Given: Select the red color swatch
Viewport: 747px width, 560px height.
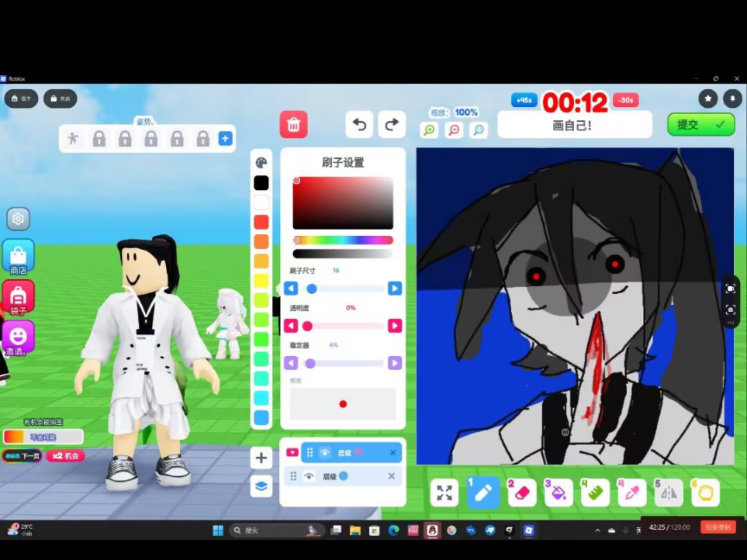Looking at the screenshot, I should pyautogui.click(x=261, y=222).
